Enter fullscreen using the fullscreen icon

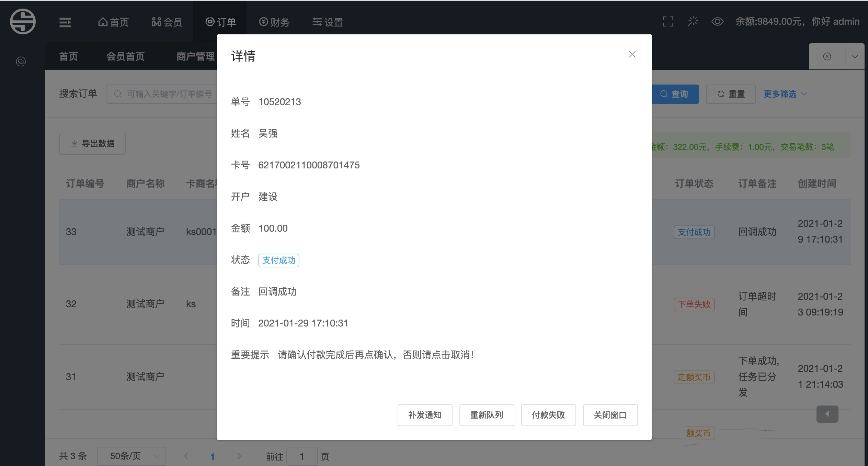coord(668,21)
